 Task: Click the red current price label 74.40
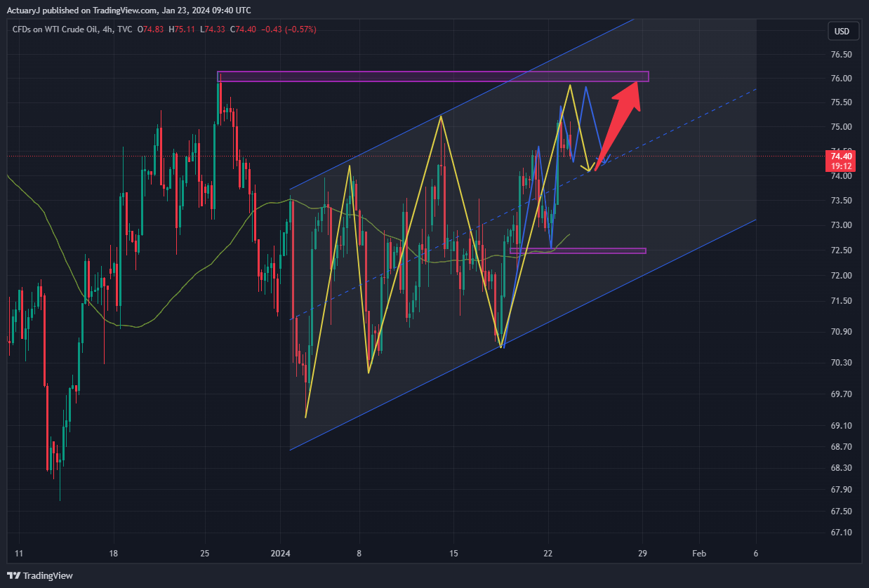coord(842,156)
